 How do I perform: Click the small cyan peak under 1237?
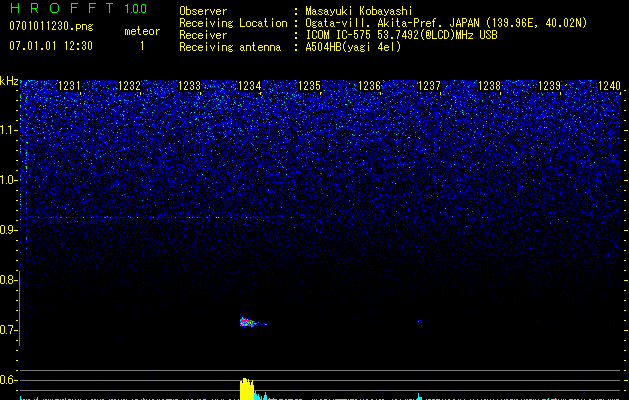[x=420, y=396]
